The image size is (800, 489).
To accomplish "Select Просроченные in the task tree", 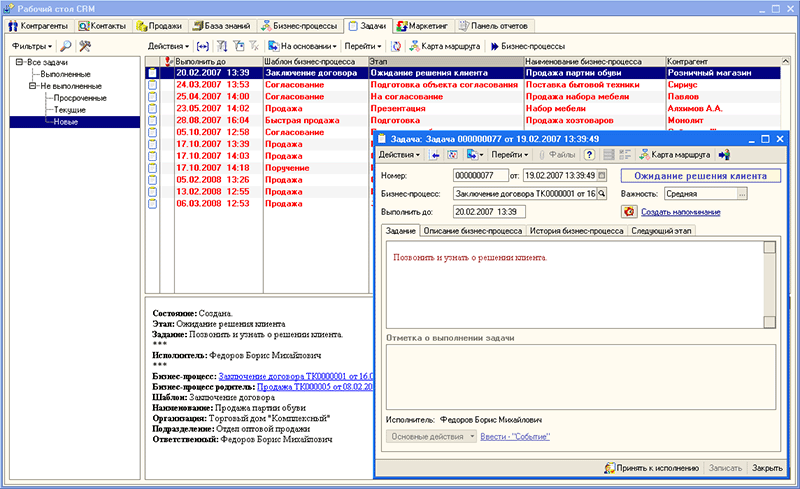I will coord(80,98).
